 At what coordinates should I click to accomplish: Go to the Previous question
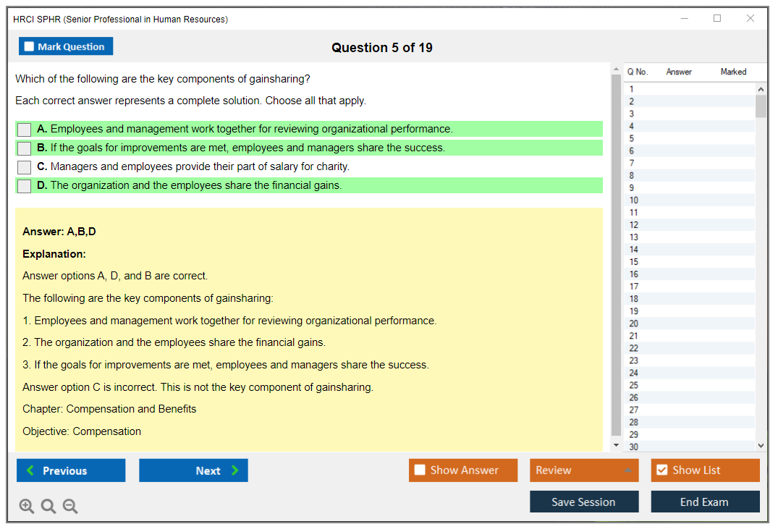click(x=71, y=470)
